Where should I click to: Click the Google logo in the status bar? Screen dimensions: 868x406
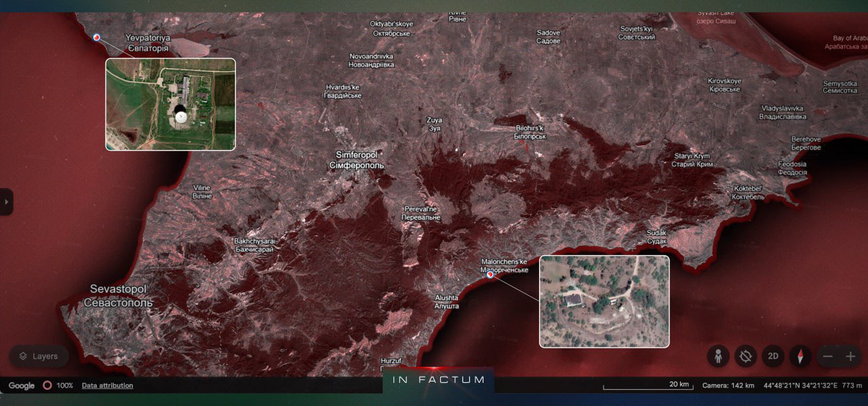tap(22, 386)
